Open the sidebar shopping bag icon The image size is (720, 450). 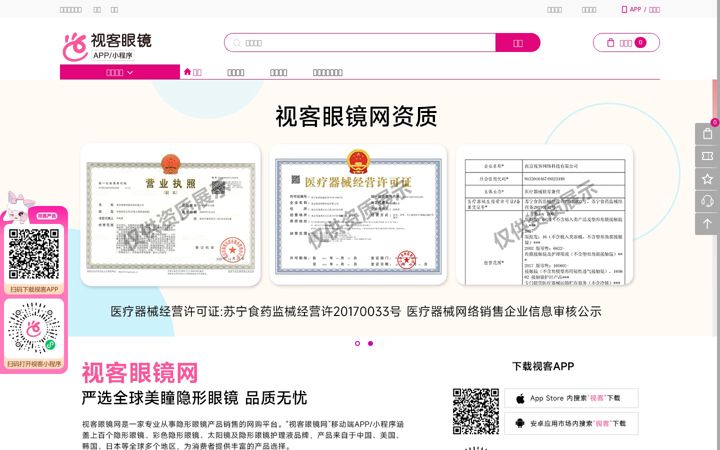(707, 134)
